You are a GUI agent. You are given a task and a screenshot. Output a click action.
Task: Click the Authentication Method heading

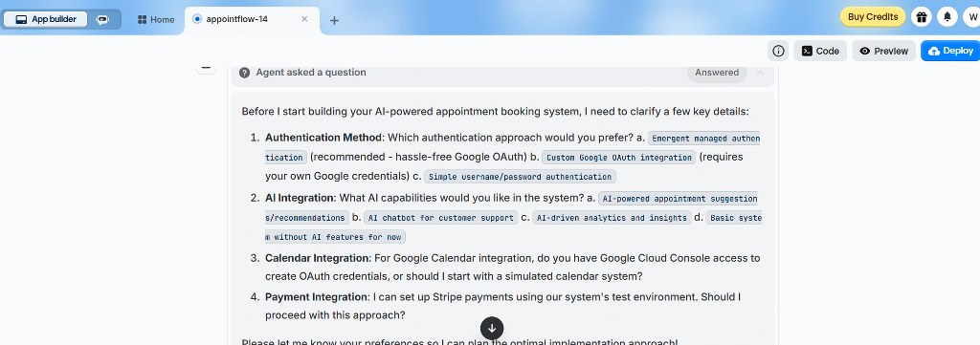(x=323, y=138)
